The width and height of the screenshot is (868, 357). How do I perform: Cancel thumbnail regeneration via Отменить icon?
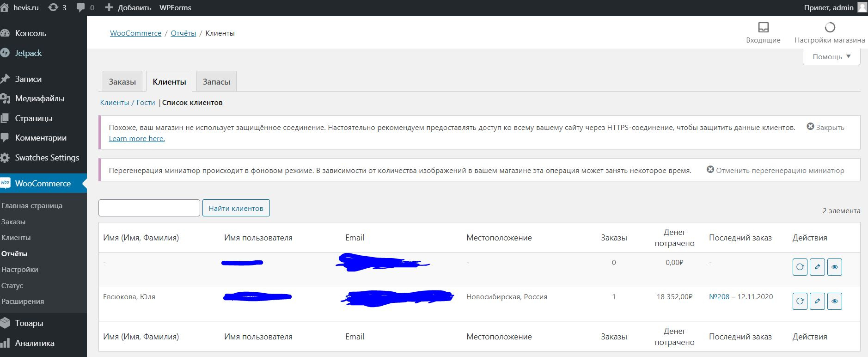click(710, 170)
